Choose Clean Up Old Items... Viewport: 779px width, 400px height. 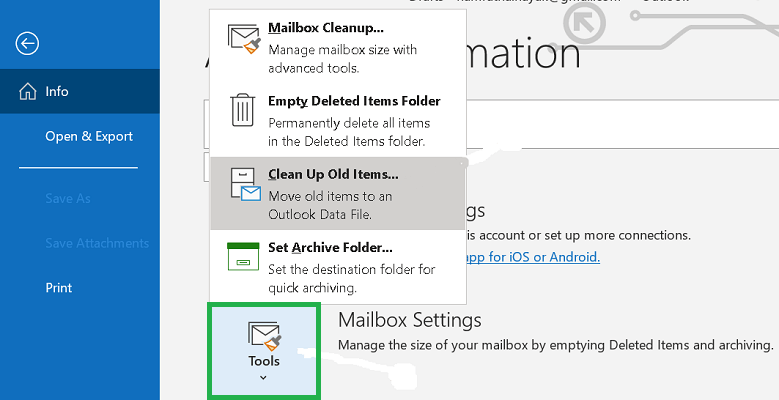coord(338,194)
